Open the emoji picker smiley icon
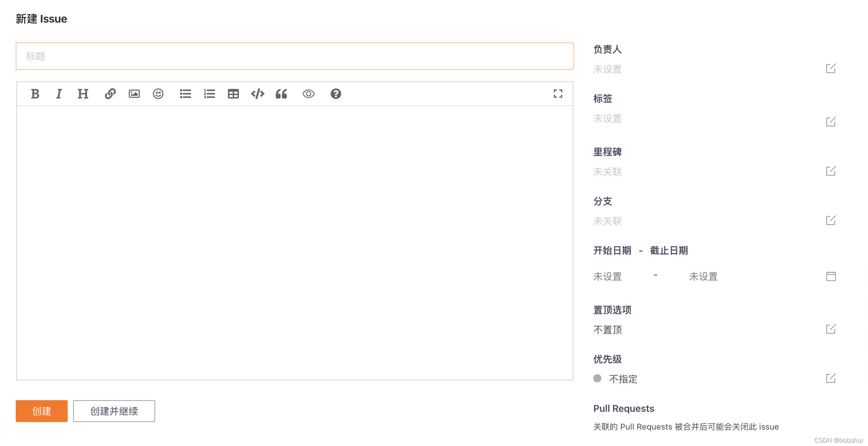 click(158, 94)
